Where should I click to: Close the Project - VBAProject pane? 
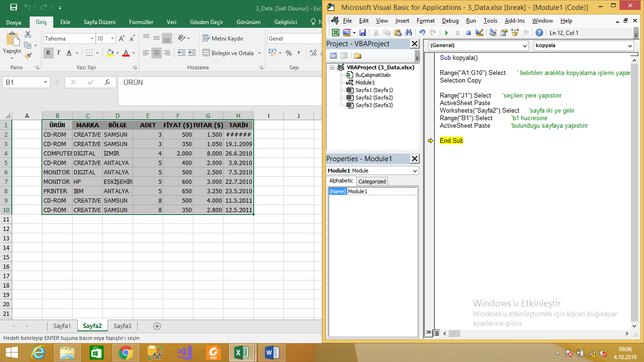point(414,44)
